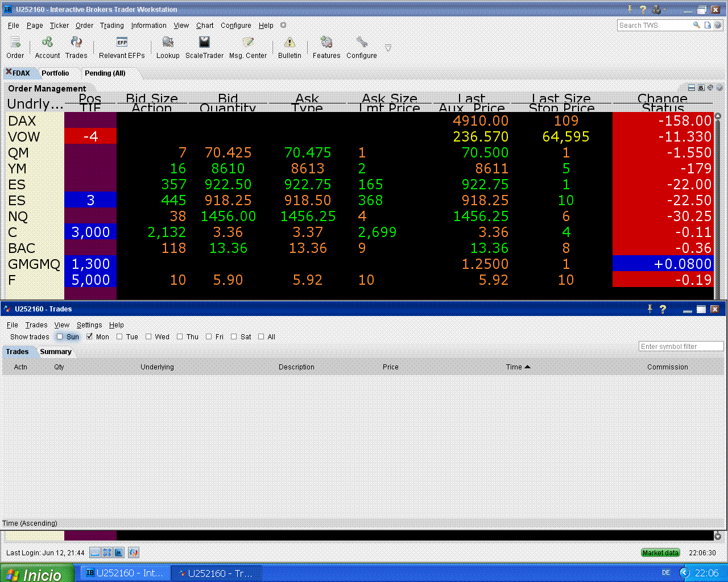728x582 pixels.
Task: Open the dropdown arrow beside the cubes icon
Action: [x=664, y=10]
